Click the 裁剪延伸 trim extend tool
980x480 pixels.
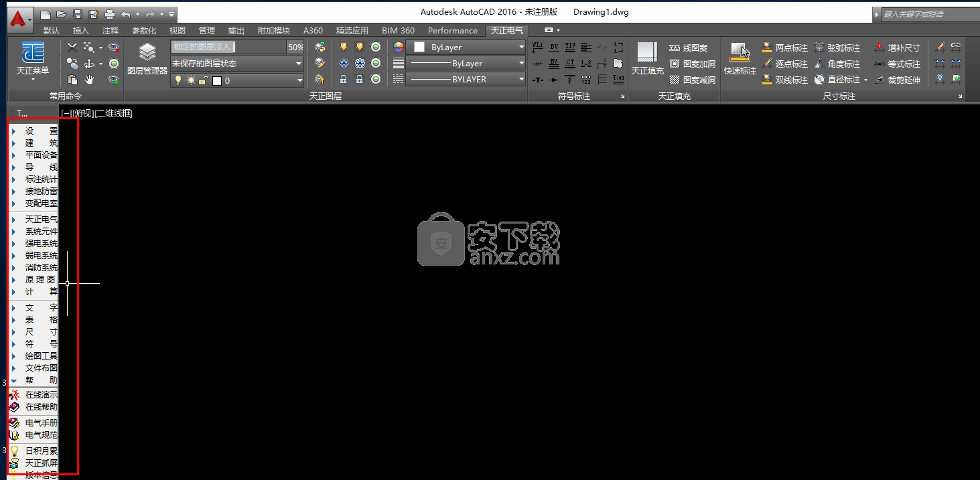coord(898,80)
